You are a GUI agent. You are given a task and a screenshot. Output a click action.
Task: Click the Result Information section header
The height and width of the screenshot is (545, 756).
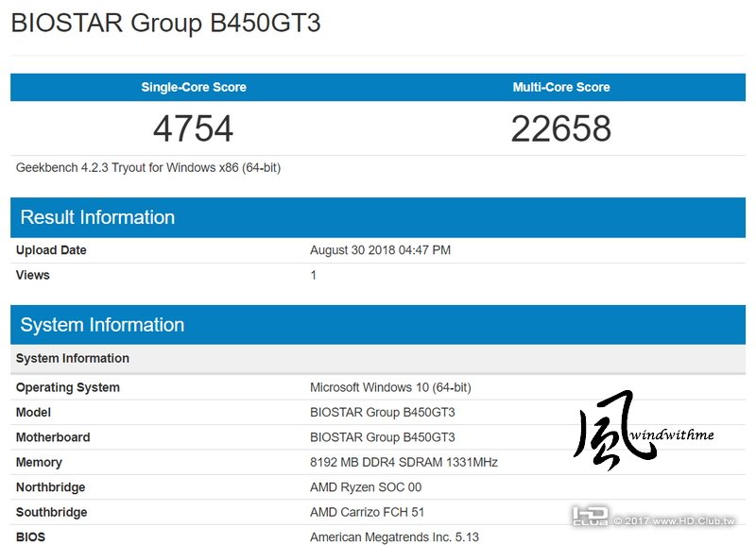pyautogui.click(x=97, y=217)
